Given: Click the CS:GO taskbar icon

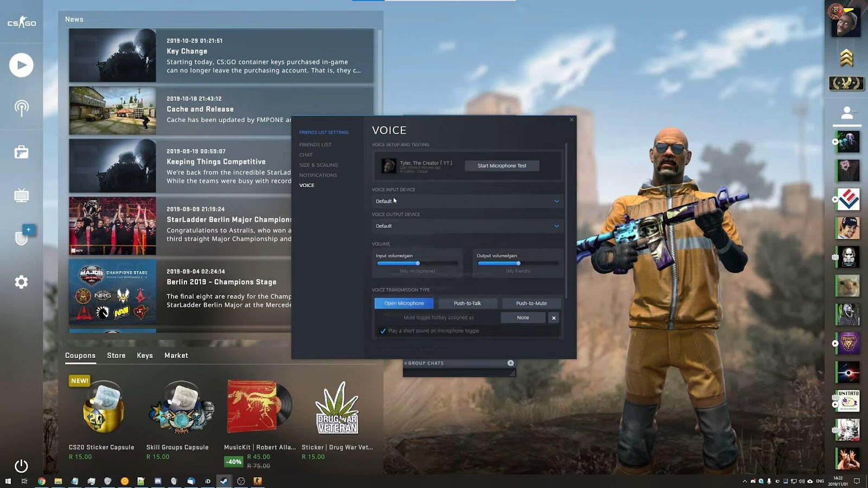Looking at the screenshot, I should pos(258,481).
